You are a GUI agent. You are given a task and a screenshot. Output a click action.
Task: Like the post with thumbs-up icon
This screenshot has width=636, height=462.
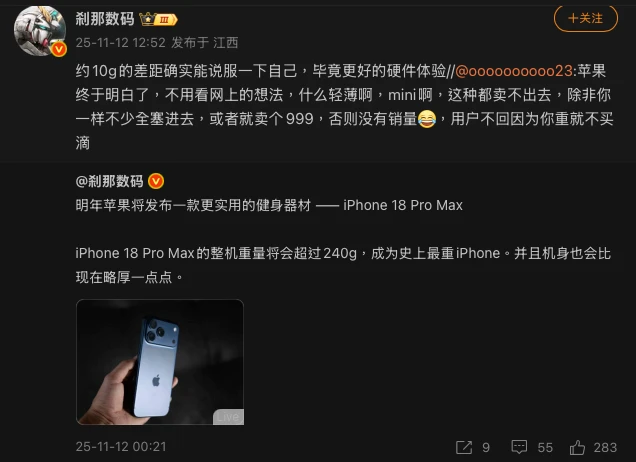tap(577, 447)
